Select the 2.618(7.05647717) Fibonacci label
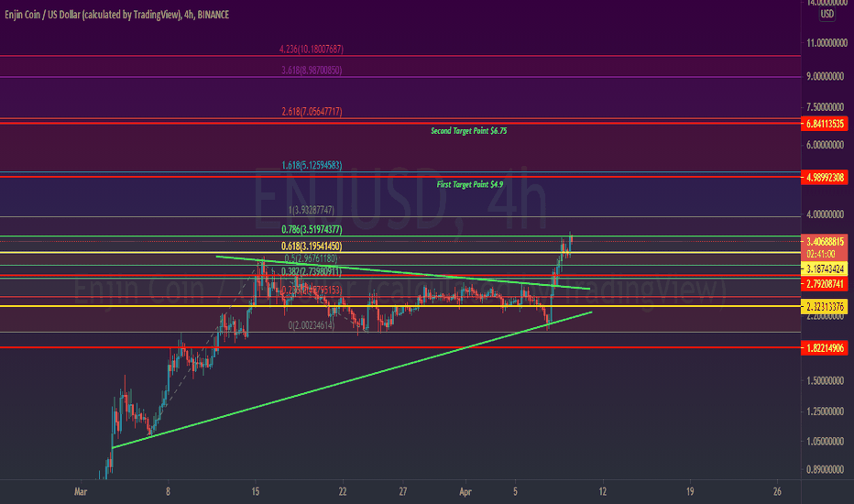The width and height of the screenshot is (854, 504). coord(312,112)
